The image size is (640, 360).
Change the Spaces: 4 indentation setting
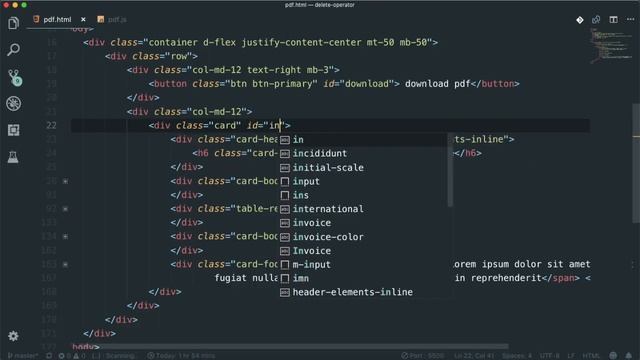(x=517, y=356)
